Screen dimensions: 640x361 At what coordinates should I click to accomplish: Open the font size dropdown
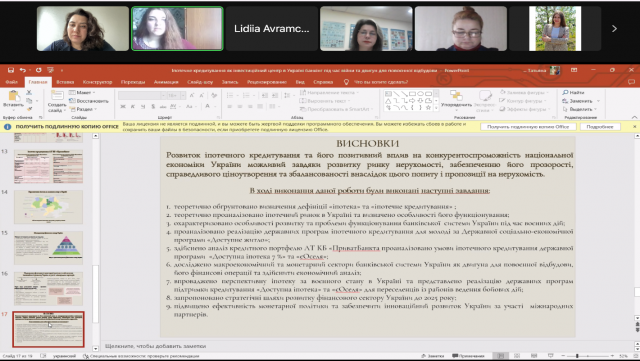[x=183, y=95]
